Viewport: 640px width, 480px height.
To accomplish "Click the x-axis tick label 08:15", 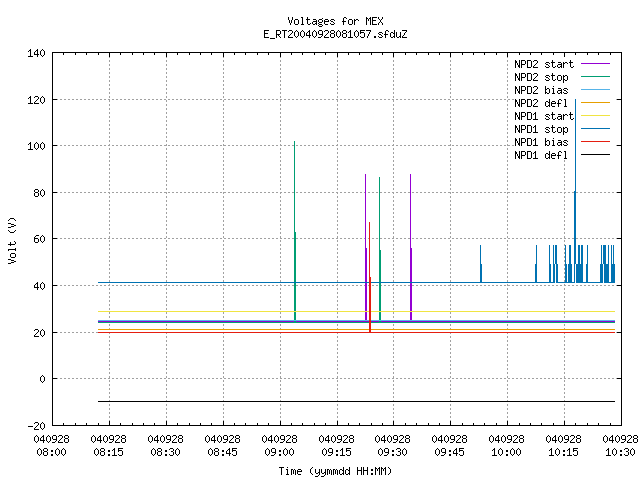I will click(x=109, y=452).
